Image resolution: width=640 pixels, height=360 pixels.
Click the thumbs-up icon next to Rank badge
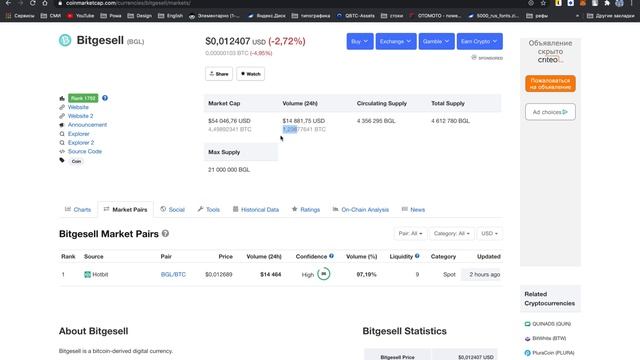pyautogui.click(x=62, y=98)
